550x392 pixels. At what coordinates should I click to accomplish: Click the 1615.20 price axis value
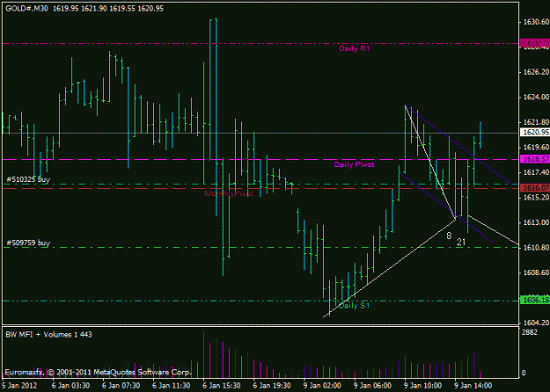click(536, 197)
